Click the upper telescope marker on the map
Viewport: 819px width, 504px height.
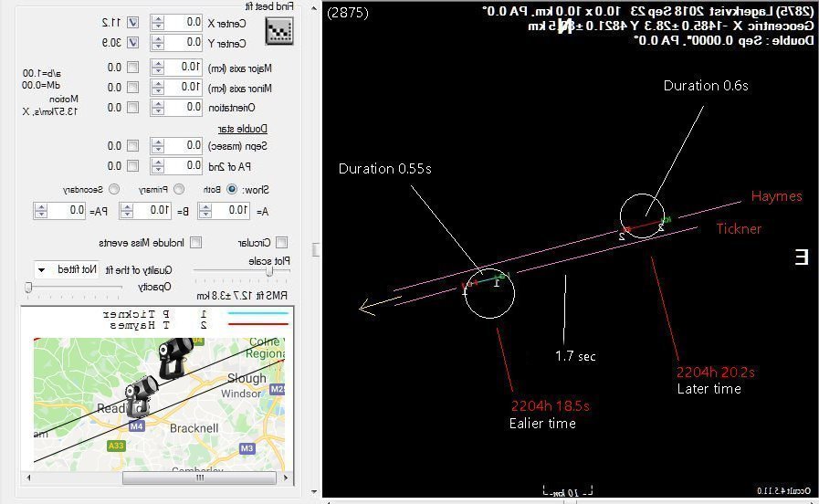[x=174, y=357]
